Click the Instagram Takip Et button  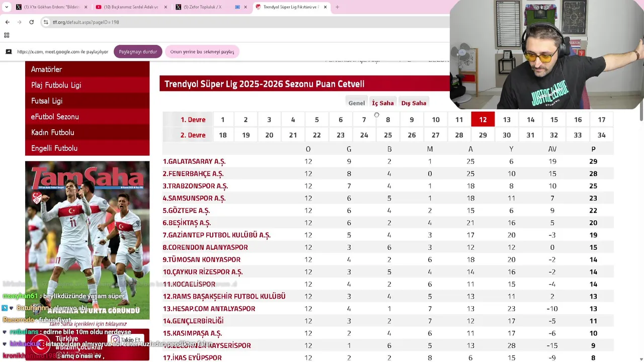tap(127, 340)
